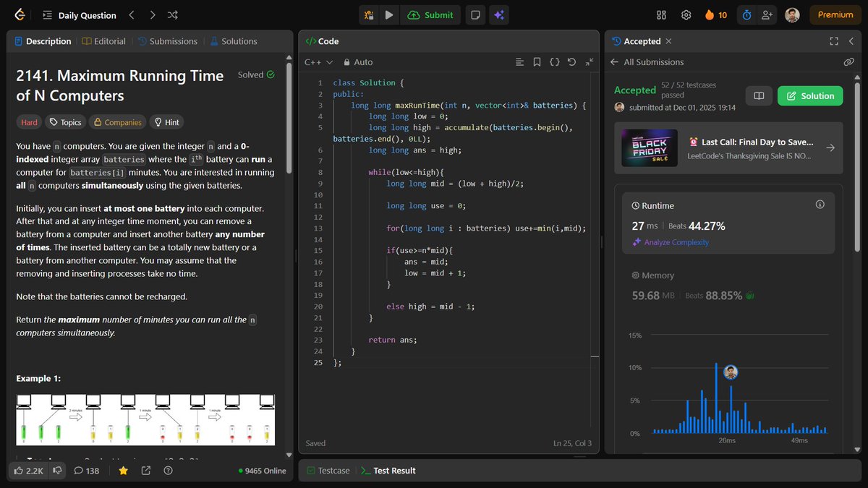Click your profile avatar picture
The image size is (868, 488).
[792, 14]
